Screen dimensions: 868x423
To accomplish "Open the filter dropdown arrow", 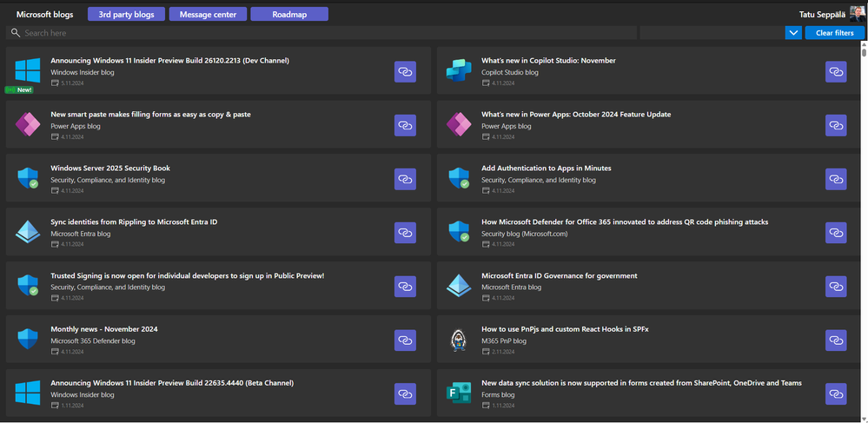I will tap(793, 33).
